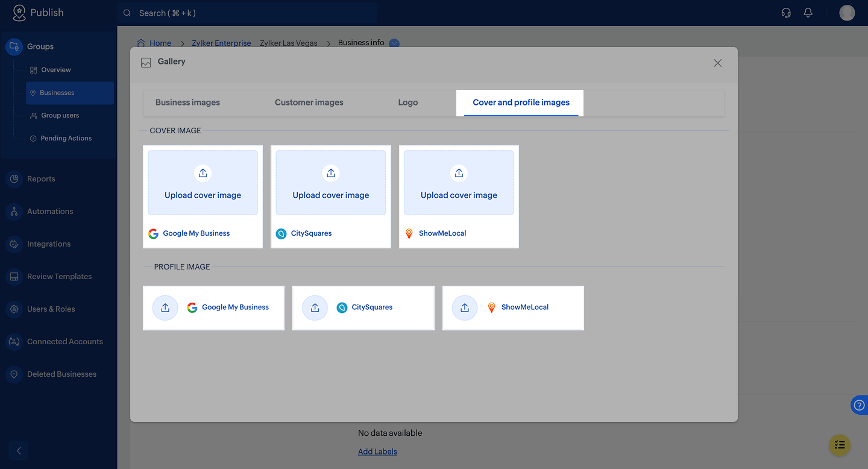
Task: Click the headset support icon
Action: (786, 13)
